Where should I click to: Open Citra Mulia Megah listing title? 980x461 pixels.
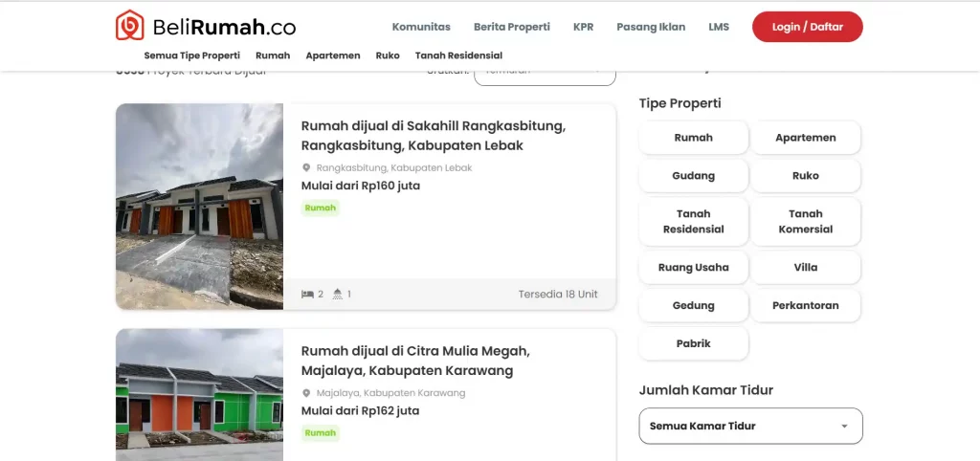pos(415,361)
